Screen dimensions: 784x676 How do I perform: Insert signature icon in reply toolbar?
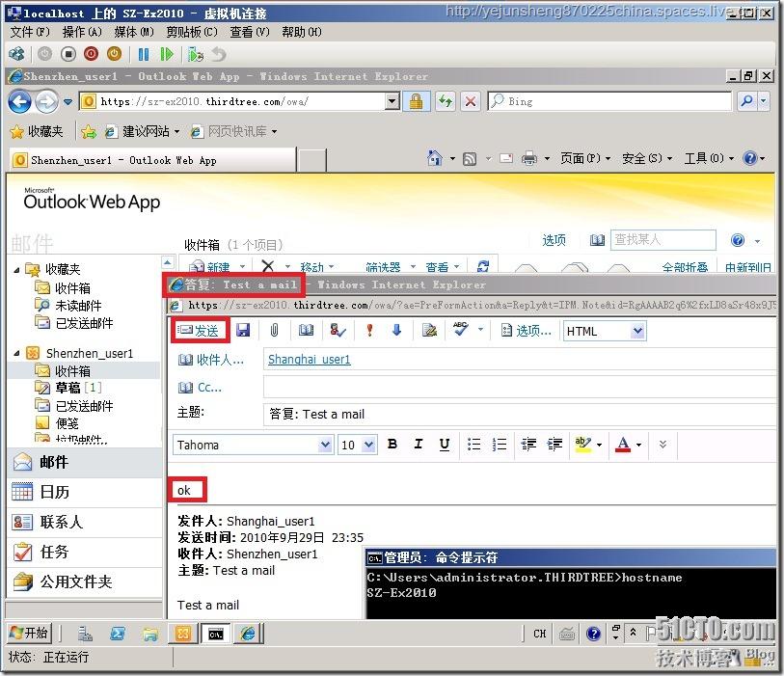click(429, 330)
